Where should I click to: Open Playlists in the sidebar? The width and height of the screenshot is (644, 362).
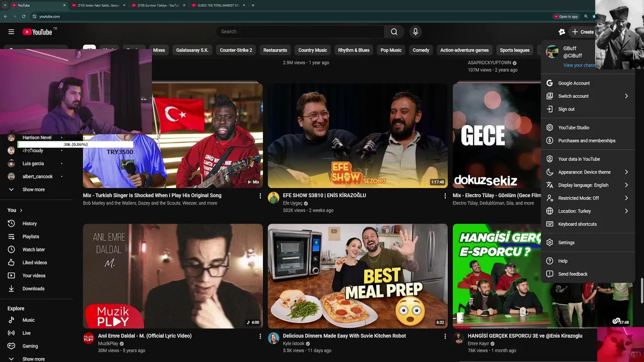pyautogui.click(x=30, y=237)
